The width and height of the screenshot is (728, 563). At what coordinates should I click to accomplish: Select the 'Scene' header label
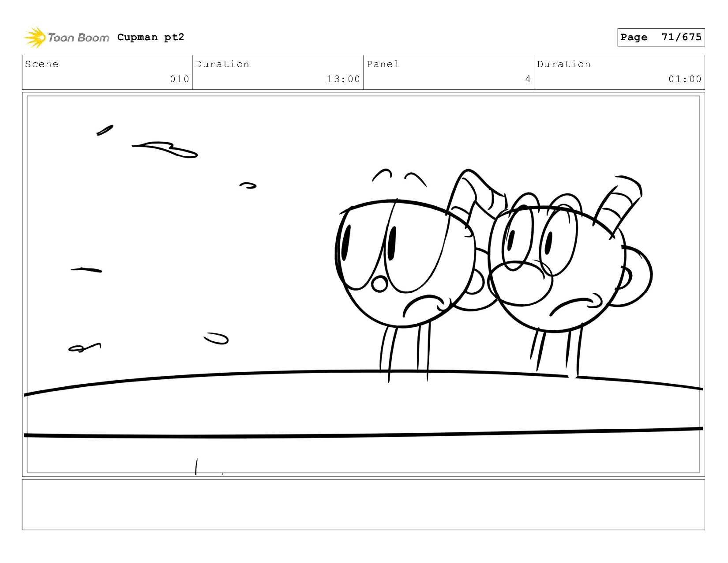pos(41,64)
